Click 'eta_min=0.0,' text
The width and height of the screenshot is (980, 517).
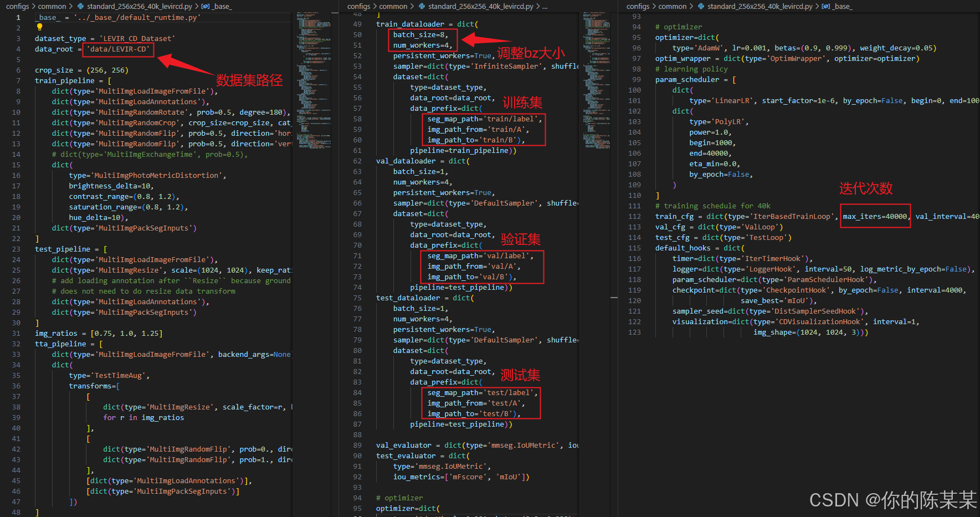click(715, 164)
